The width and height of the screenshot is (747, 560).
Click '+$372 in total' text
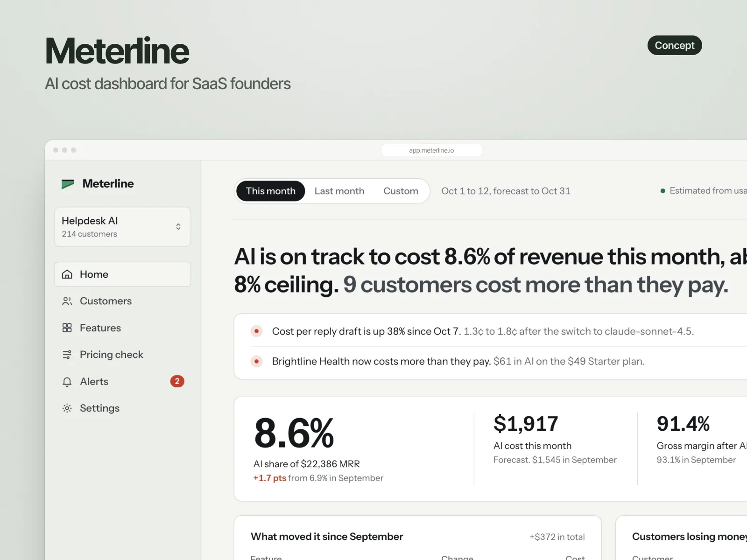pyautogui.click(x=557, y=537)
